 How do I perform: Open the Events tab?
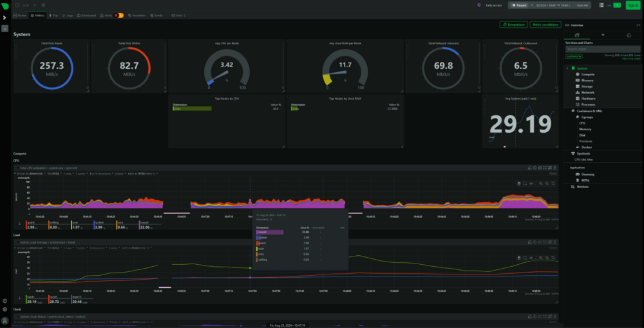(x=156, y=15)
